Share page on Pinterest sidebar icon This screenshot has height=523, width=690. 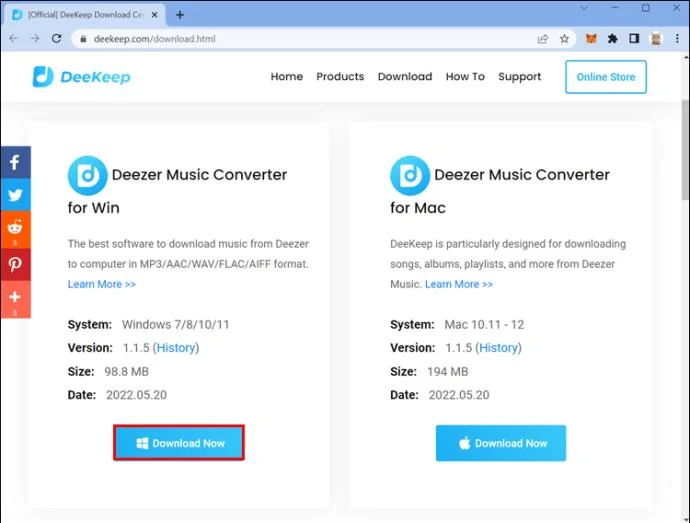[15, 265]
